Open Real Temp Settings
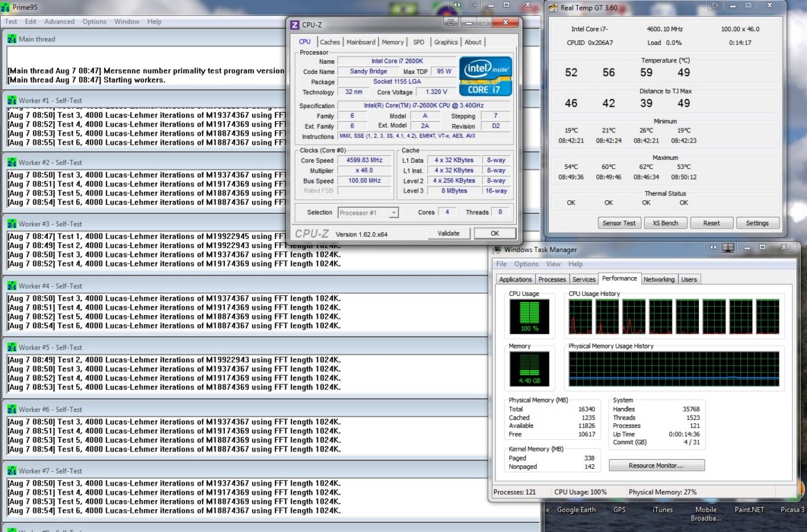 757,223
